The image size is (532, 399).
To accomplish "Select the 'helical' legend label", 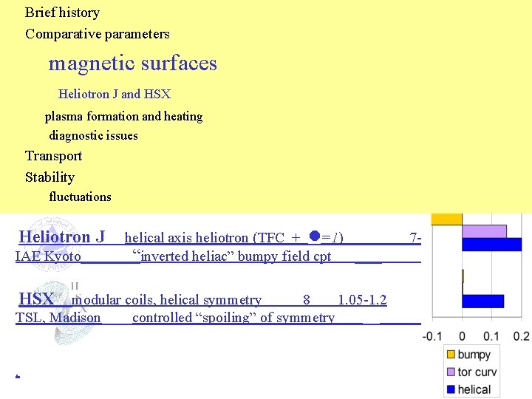I will click(x=474, y=389).
